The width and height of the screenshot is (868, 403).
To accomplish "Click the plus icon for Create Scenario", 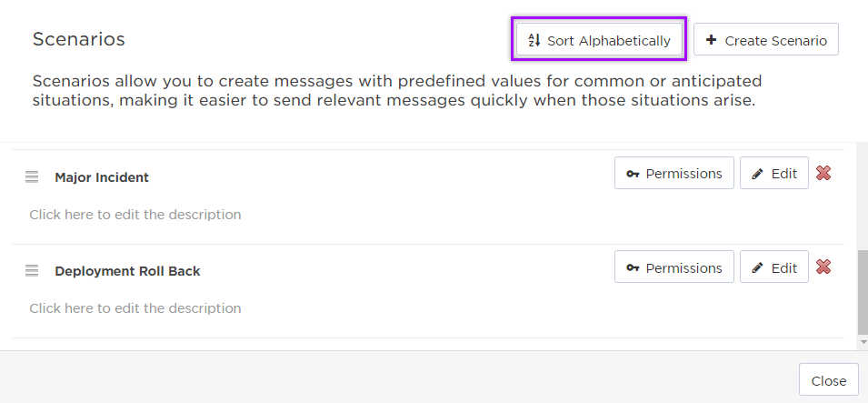I will [711, 40].
